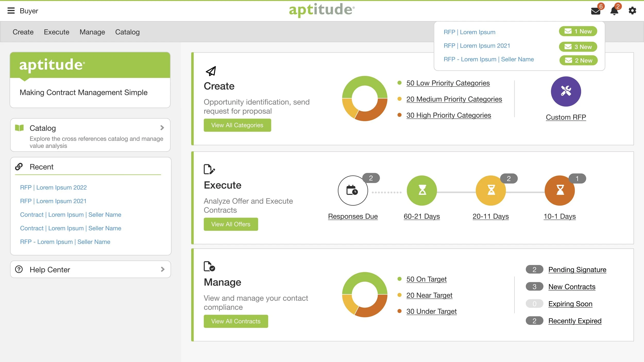Open the Pending Signature link
This screenshot has height=362, width=644.
tap(577, 270)
